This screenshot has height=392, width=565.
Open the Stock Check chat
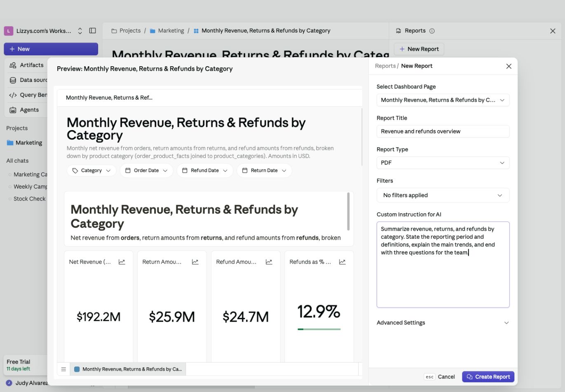point(29,199)
